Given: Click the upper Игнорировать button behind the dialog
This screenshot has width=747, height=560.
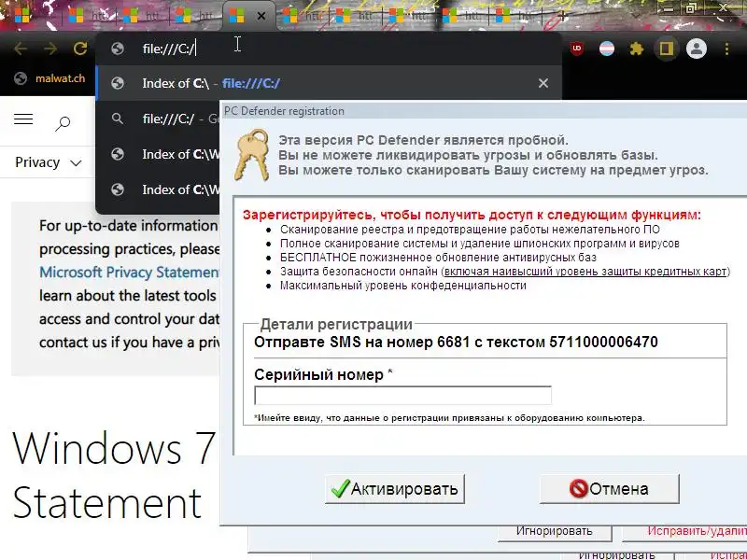Looking at the screenshot, I should pyautogui.click(x=555, y=531).
